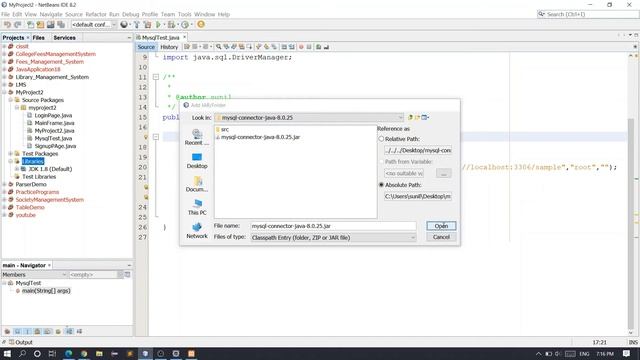Click the Redo icon in NetBeans main toolbar
The width and height of the screenshot is (640, 360).
18,24
